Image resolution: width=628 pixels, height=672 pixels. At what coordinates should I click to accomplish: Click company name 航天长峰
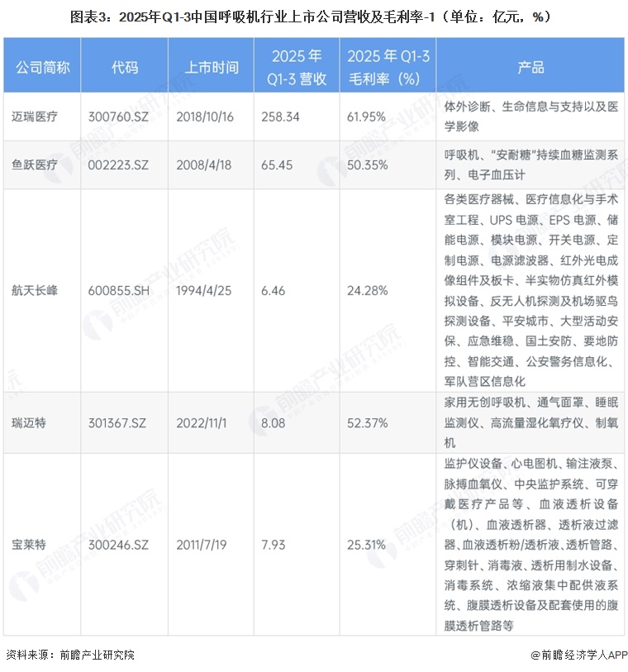tap(34, 290)
